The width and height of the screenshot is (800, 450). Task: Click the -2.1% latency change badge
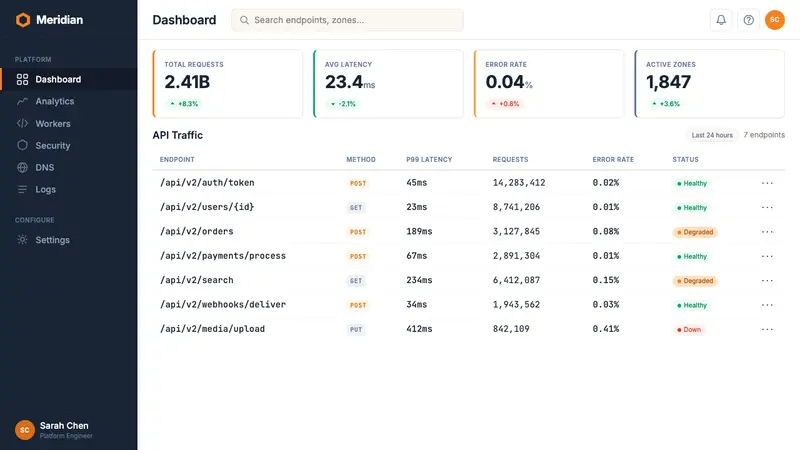[x=343, y=104]
